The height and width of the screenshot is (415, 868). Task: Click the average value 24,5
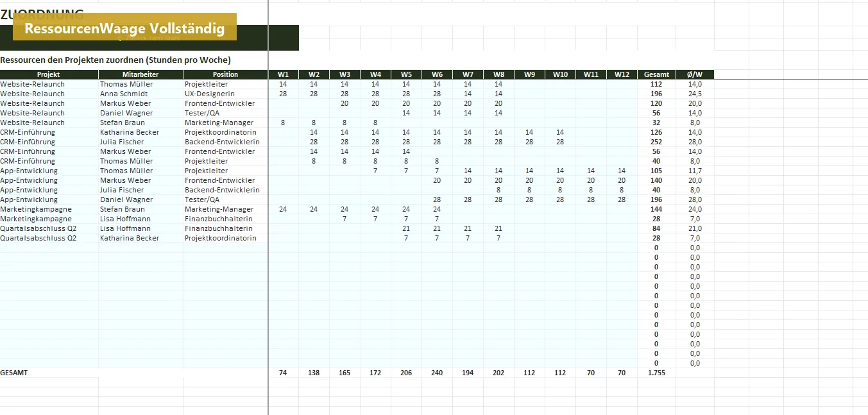click(695, 94)
